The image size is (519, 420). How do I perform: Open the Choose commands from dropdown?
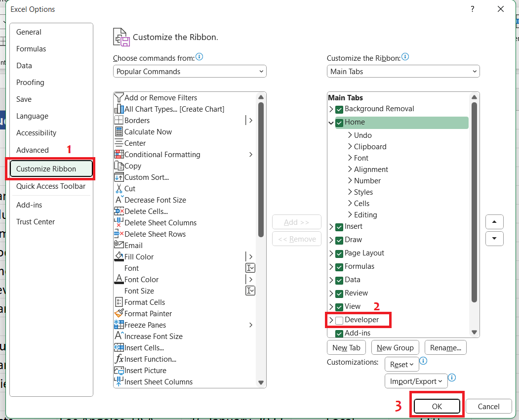(190, 71)
